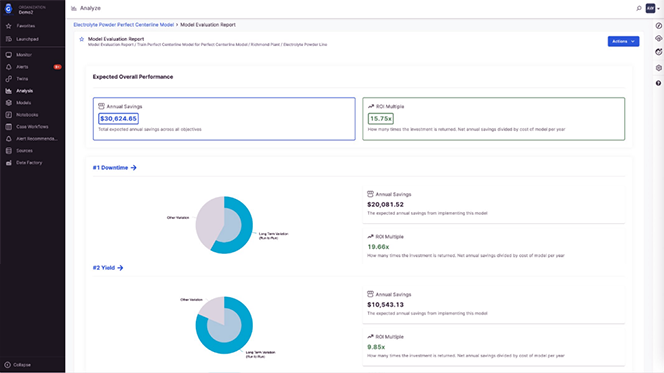
Task: Click the Analyze chart icon in header
Action: point(74,8)
